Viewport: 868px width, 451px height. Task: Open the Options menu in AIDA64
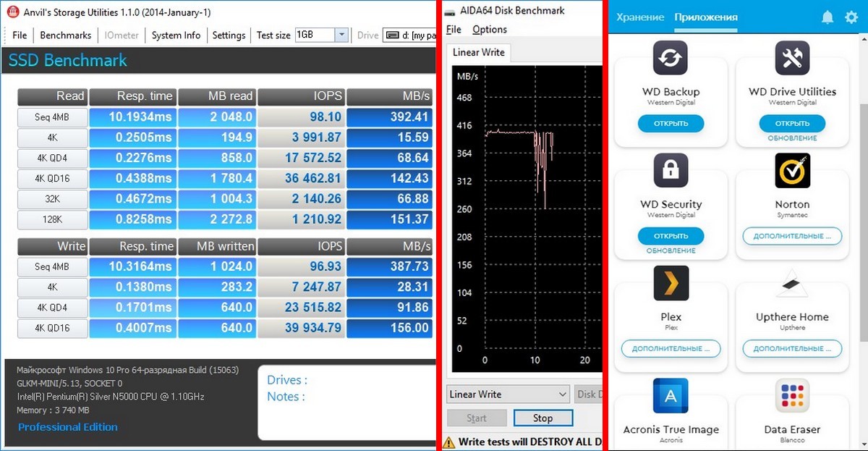click(x=490, y=30)
